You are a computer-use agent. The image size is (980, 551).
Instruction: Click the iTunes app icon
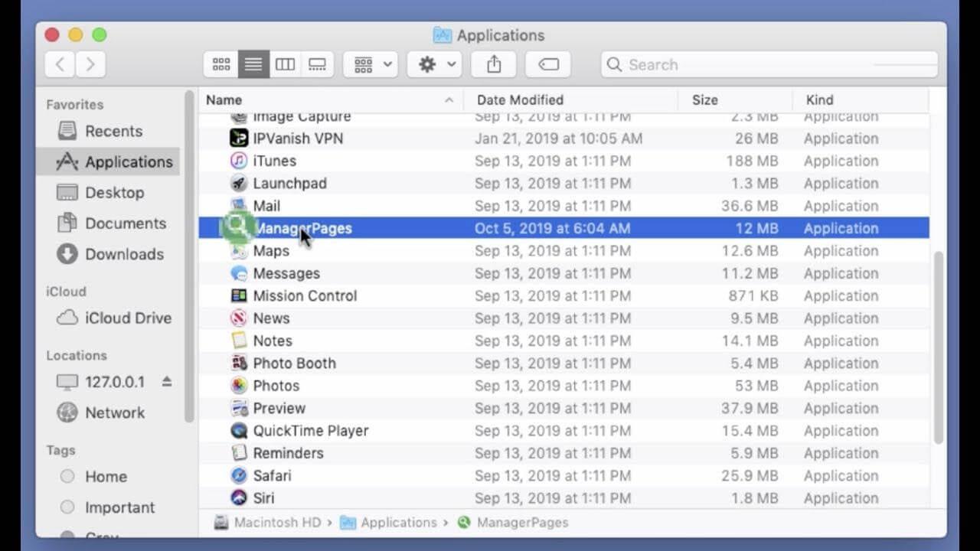point(239,161)
